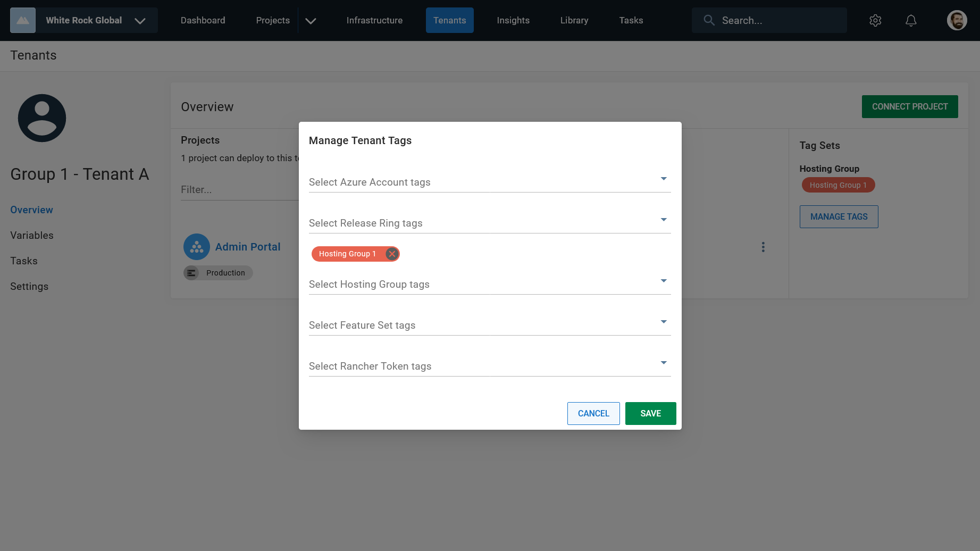The height and width of the screenshot is (551, 980).
Task: Remove the Hosting Group 1 tag chip
Action: pyautogui.click(x=392, y=254)
